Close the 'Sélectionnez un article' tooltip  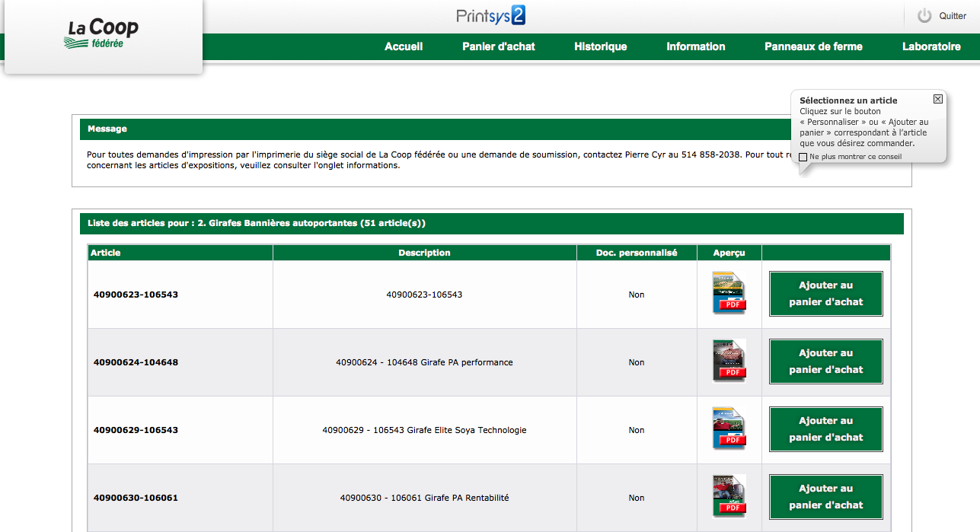tap(938, 99)
